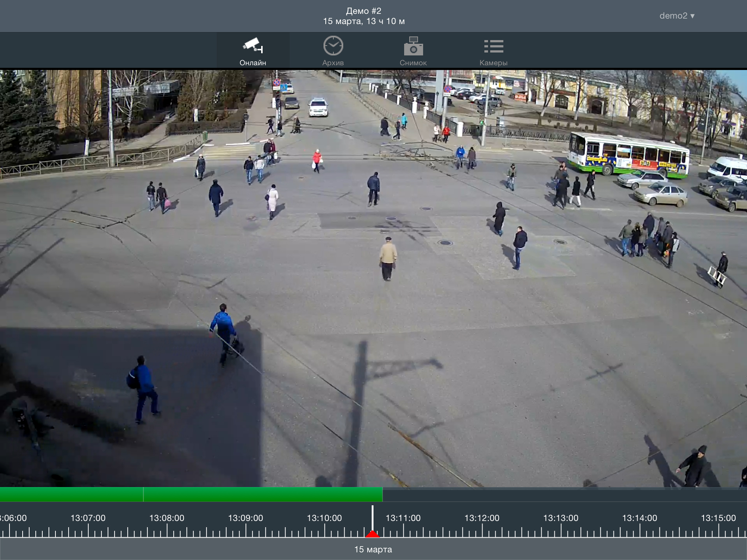
Task: Click the Камеры label
Action: pos(494,63)
